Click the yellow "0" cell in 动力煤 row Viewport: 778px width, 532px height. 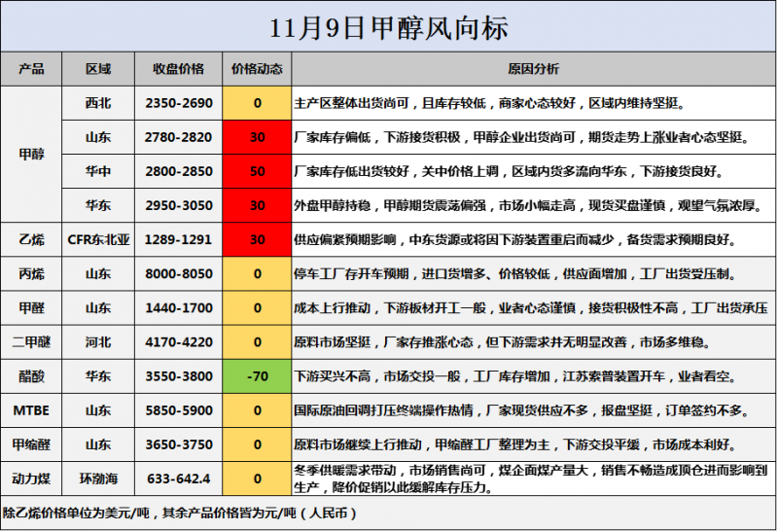point(257,479)
